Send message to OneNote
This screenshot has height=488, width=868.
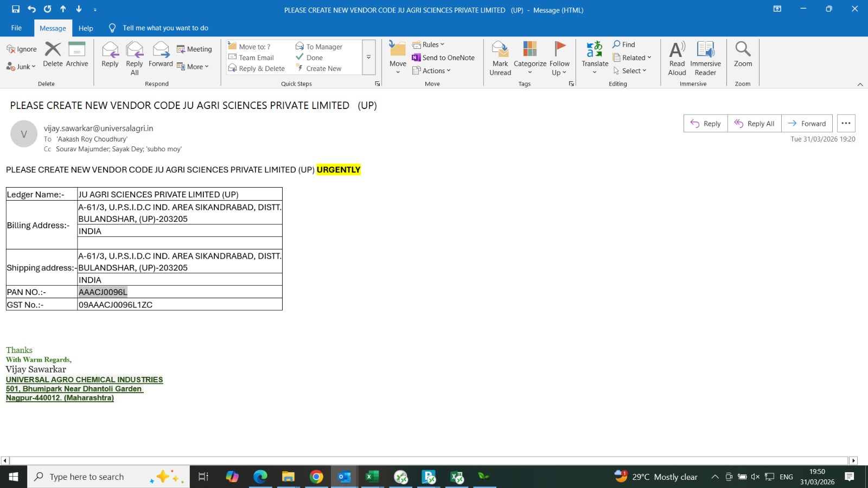point(443,57)
